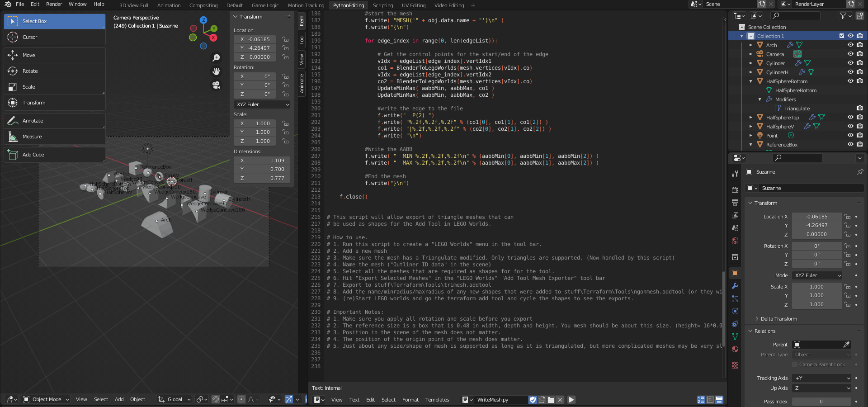Open the material properties tab icon

coord(735,349)
